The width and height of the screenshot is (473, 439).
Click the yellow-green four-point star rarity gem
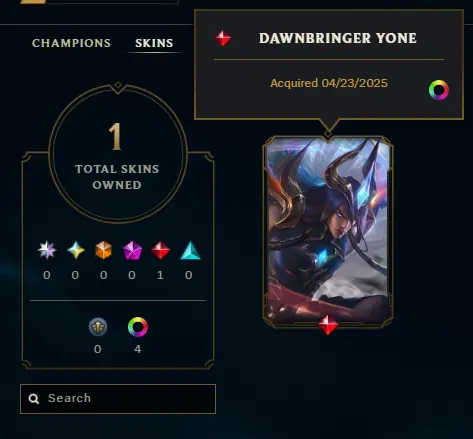(76, 250)
